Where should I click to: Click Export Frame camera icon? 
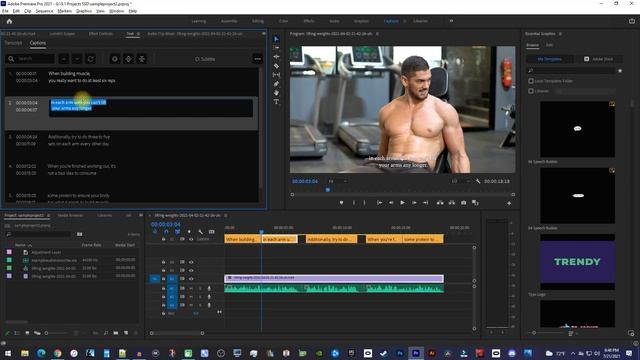coord(463,203)
